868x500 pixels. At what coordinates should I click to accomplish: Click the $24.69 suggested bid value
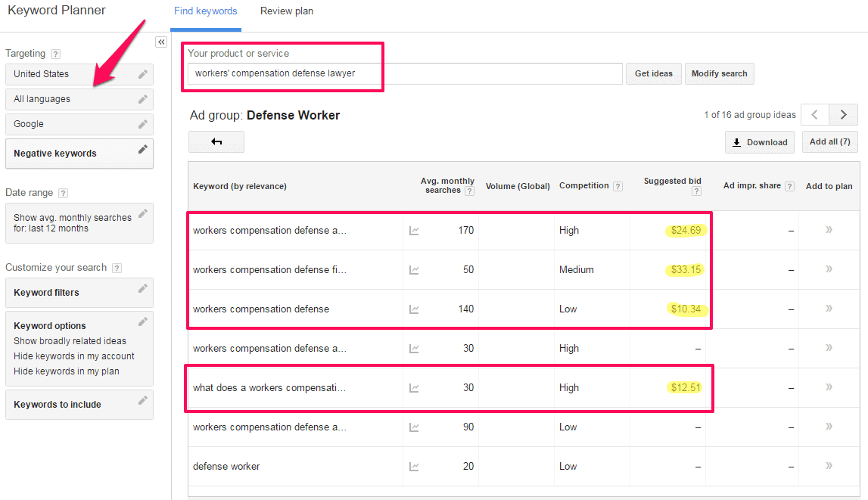(686, 231)
